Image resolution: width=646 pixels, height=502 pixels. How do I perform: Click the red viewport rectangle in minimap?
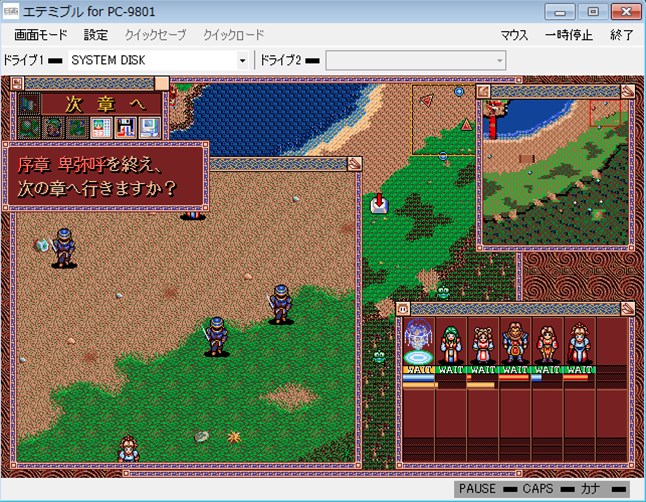[x=605, y=113]
